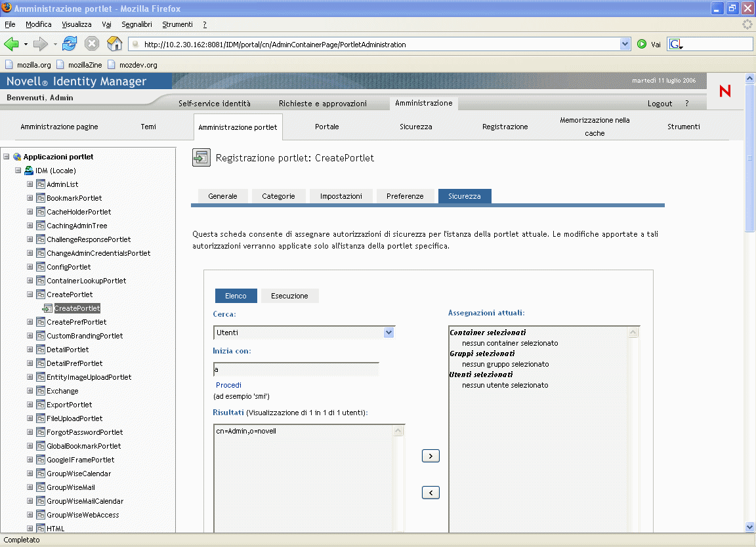Click the Applicazioni portlet globe icon
This screenshot has width=756, height=547.
[17, 157]
